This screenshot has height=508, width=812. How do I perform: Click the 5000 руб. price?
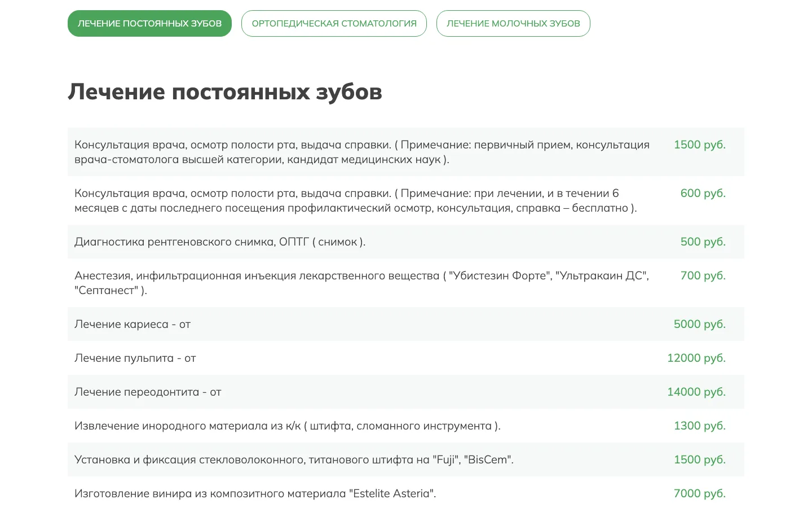[x=700, y=324]
